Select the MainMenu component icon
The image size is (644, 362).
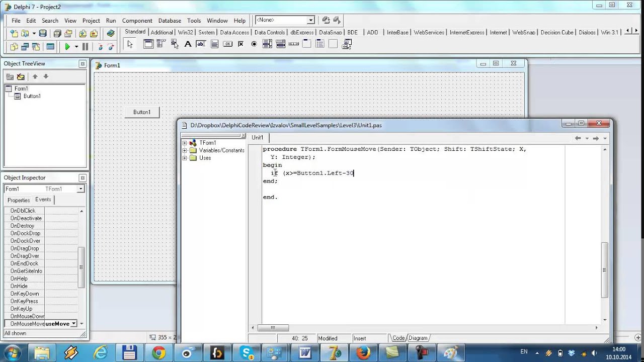tap(162, 44)
